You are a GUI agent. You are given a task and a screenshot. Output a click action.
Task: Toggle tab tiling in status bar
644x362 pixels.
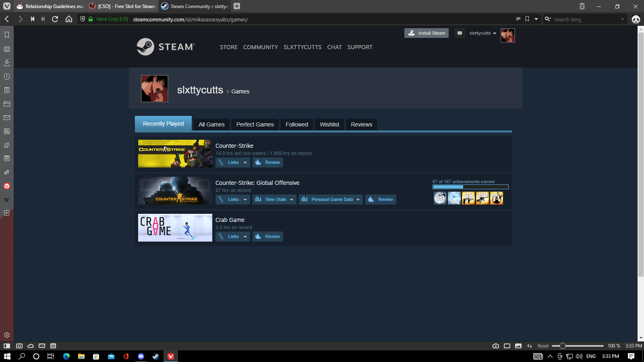507,346
